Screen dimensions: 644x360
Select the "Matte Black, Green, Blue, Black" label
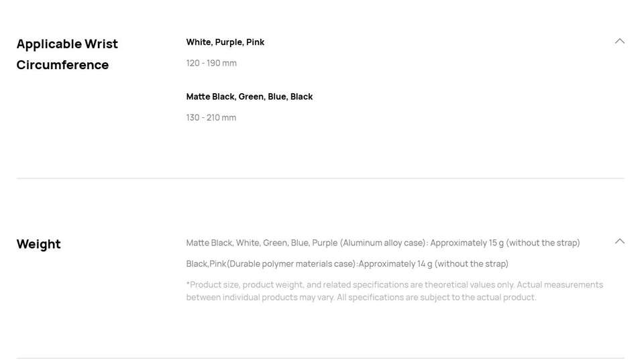pyautogui.click(x=250, y=97)
